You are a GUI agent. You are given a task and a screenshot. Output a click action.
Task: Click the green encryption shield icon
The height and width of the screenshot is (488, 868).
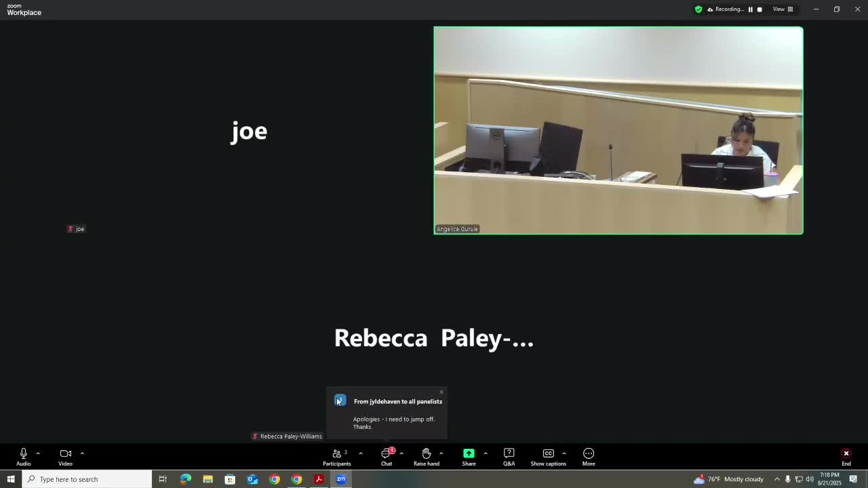tap(698, 9)
